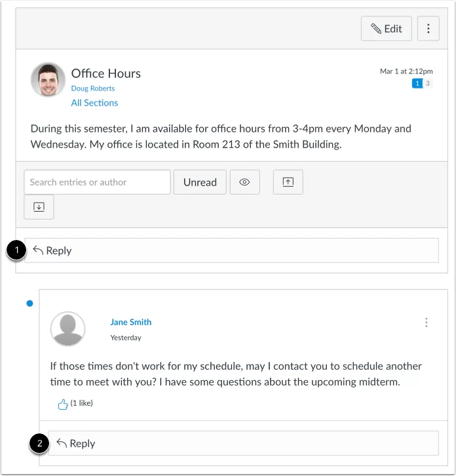Open Doug Roberts author link
Viewport: 456px width, 476px height.
pyautogui.click(x=93, y=89)
